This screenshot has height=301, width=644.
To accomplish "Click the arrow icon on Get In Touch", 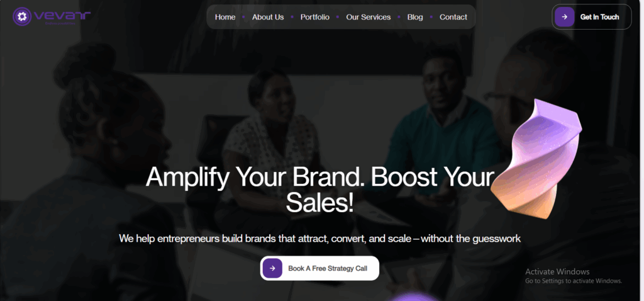I will point(565,17).
